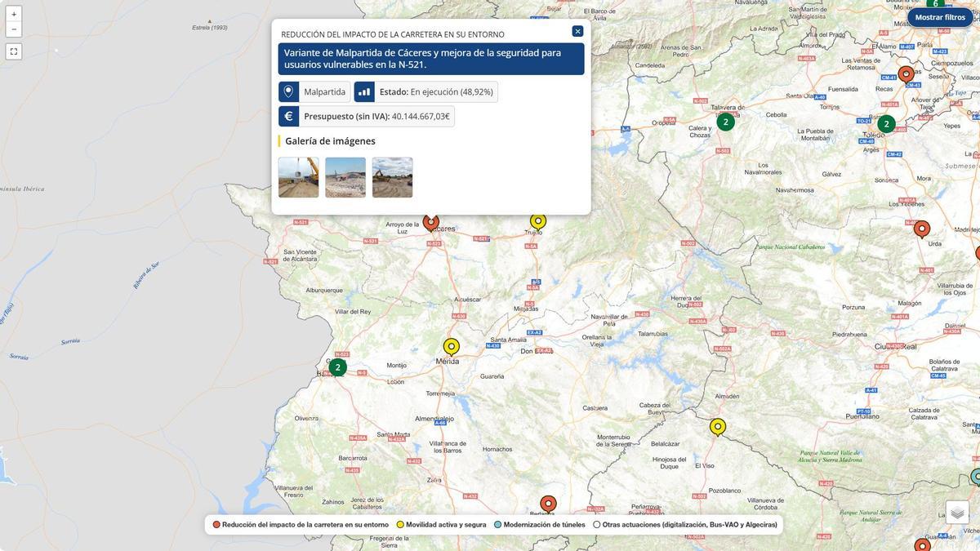Select the yellow marker at Trujillo
980x551 pixels.
coord(537,221)
